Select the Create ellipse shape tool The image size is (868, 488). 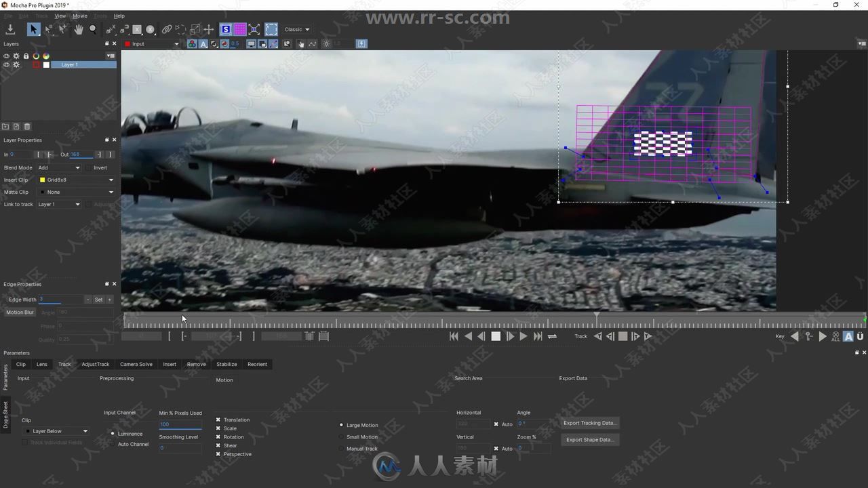click(151, 29)
